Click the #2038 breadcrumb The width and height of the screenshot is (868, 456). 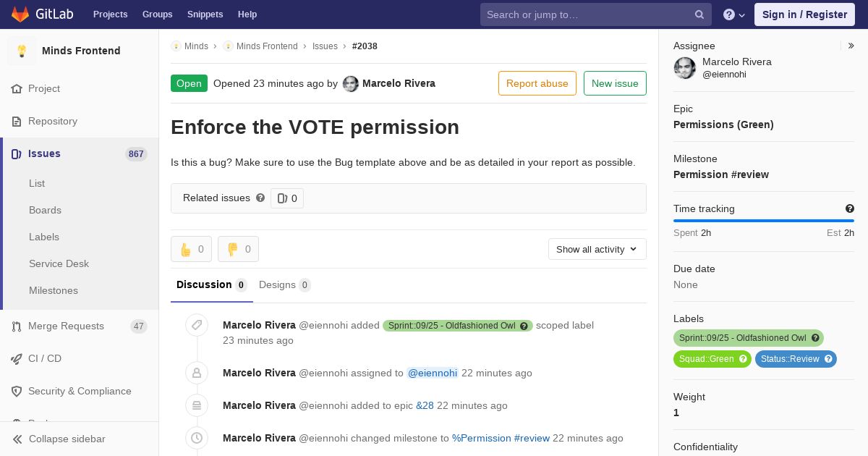[365, 46]
